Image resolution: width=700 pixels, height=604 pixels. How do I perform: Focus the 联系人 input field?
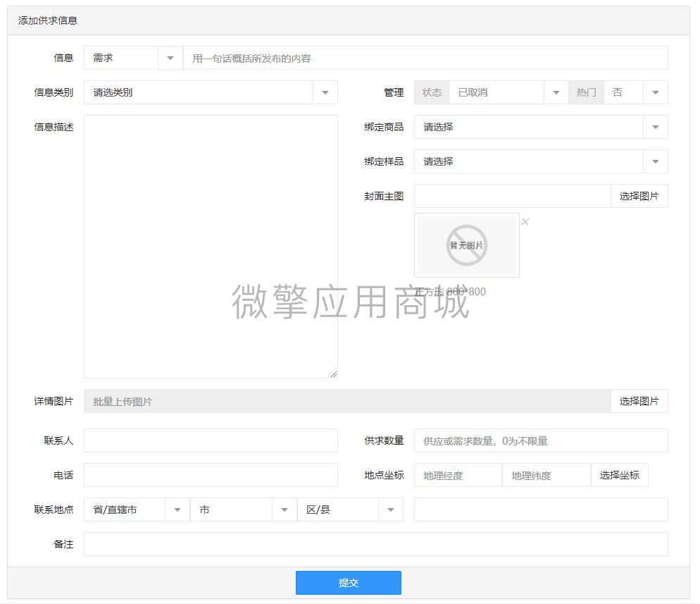point(211,440)
